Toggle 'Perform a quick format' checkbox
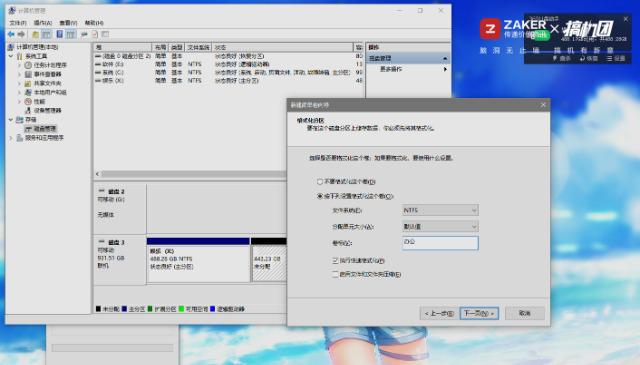This screenshot has height=365, width=640. 335,260
